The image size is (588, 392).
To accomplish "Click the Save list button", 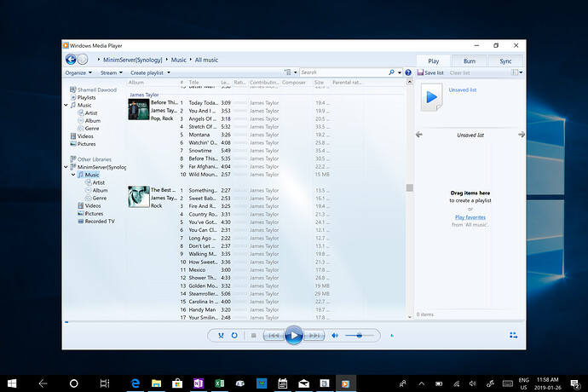I will 430,72.
